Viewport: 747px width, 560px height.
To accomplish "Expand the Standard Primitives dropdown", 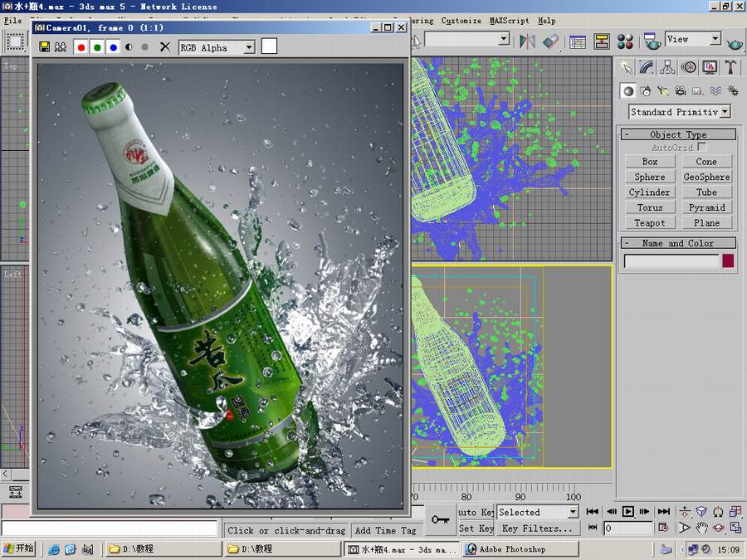I will coord(725,111).
